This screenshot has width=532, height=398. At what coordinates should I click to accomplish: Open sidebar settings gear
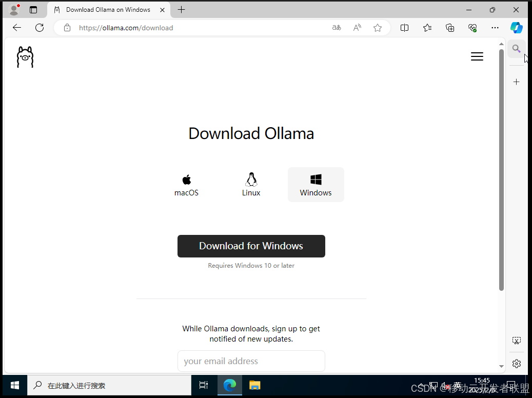(x=517, y=364)
